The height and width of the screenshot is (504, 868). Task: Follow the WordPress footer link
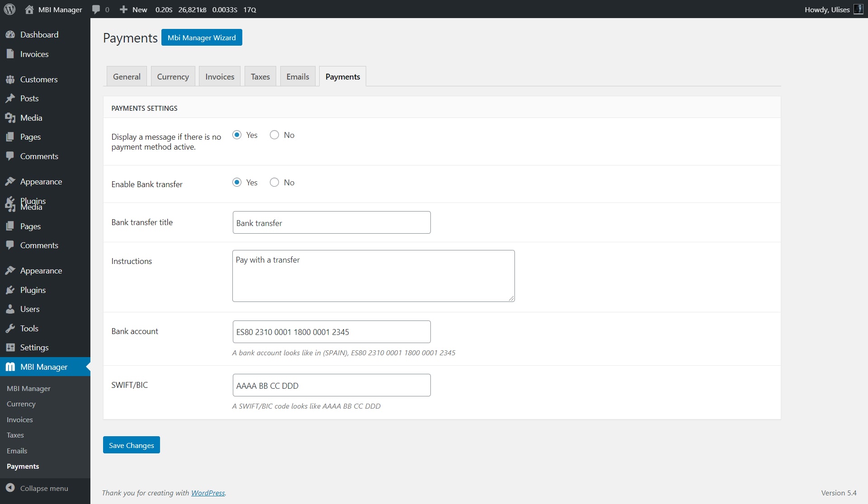coord(208,493)
